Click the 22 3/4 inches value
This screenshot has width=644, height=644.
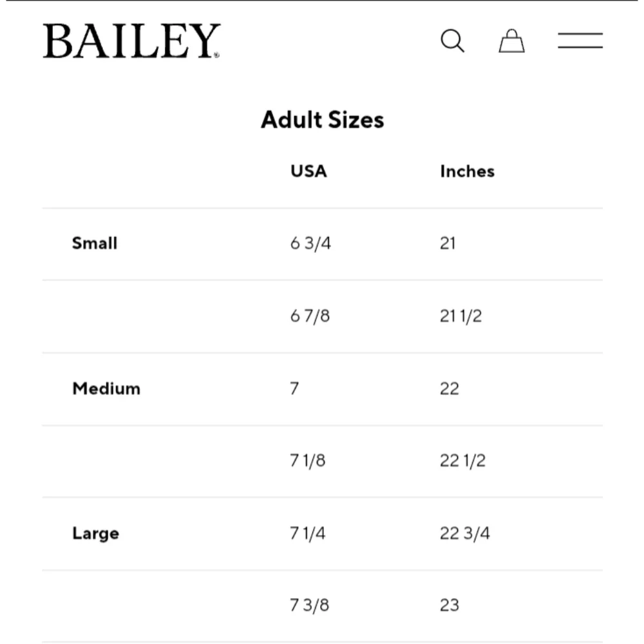pos(464,534)
